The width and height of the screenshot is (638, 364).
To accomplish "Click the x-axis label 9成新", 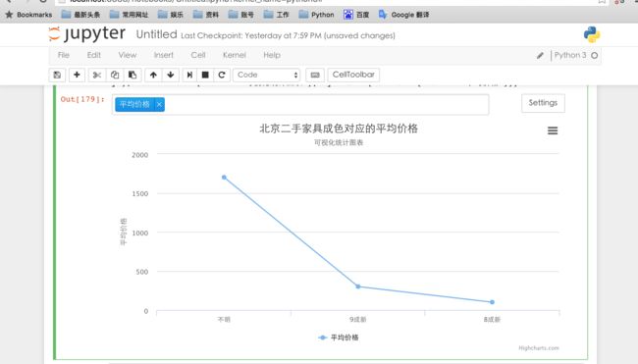I will pyautogui.click(x=358, y=320).
